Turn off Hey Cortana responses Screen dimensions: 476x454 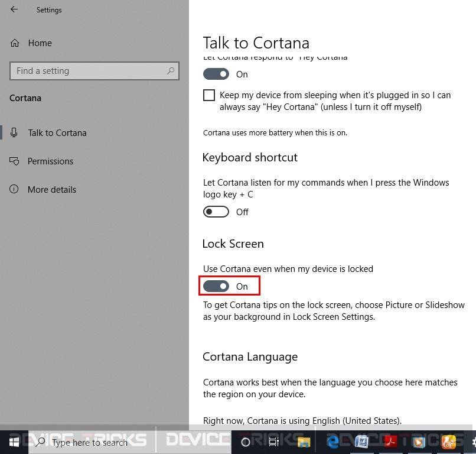click(216, 74)
